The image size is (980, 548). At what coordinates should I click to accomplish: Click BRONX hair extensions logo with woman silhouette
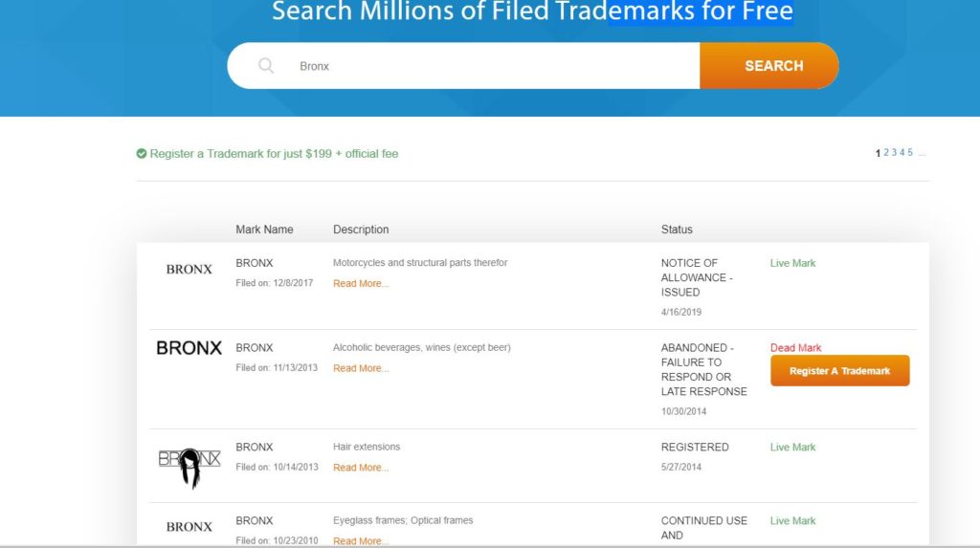[189, 468]
